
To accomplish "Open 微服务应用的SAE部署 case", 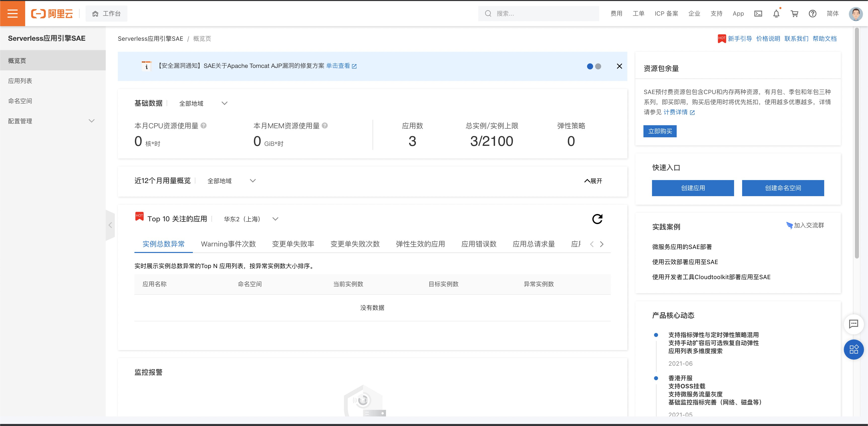I will pos(682,247).
